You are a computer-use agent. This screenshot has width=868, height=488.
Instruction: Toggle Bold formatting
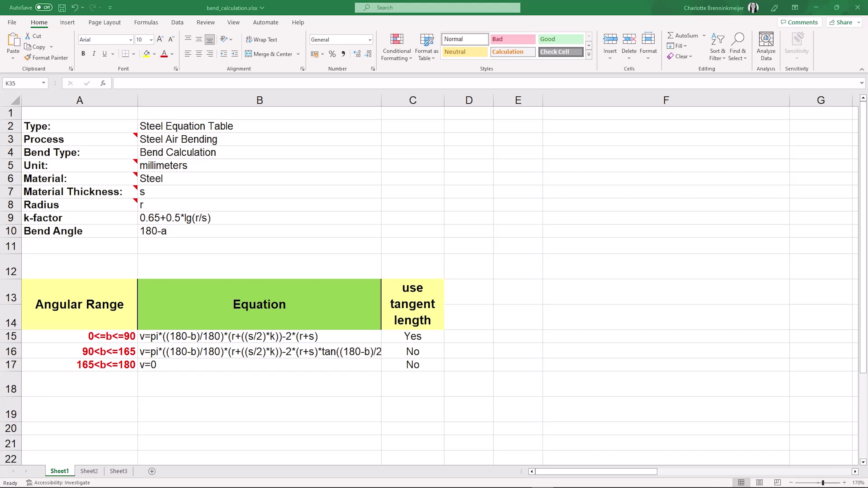click(83, 54)
